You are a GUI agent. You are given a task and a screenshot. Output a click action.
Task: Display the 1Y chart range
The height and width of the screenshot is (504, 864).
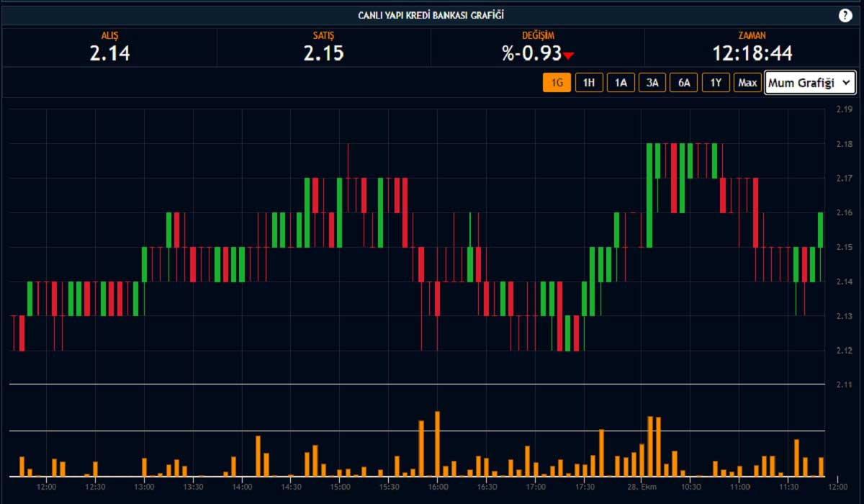coord(716,83)
